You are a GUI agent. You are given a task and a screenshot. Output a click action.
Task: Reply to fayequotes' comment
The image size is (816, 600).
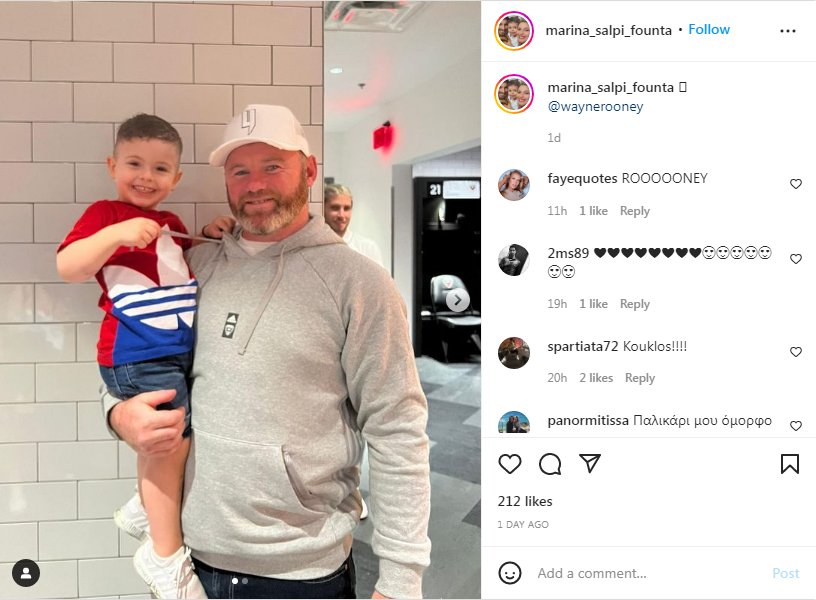634,211
